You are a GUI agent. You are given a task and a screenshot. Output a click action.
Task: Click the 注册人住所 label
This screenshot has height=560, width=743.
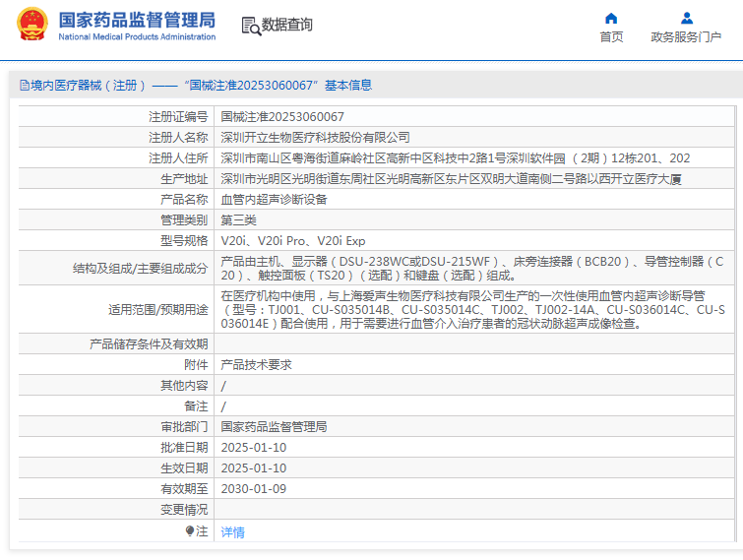click(178, 158)
